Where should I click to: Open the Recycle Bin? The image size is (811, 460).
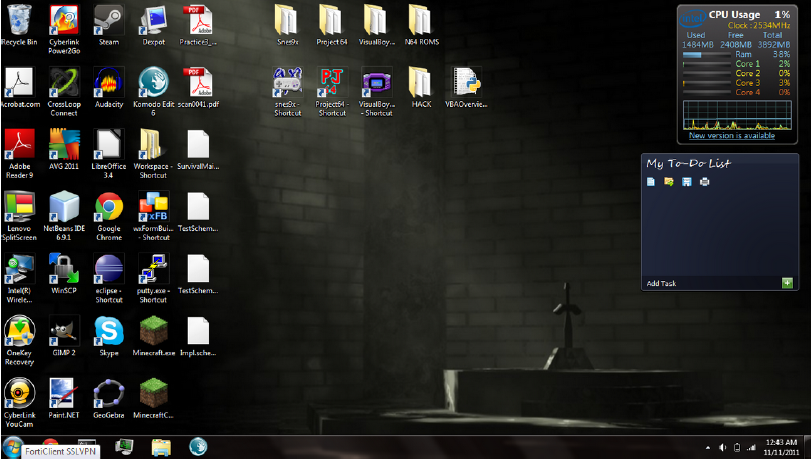19,21
